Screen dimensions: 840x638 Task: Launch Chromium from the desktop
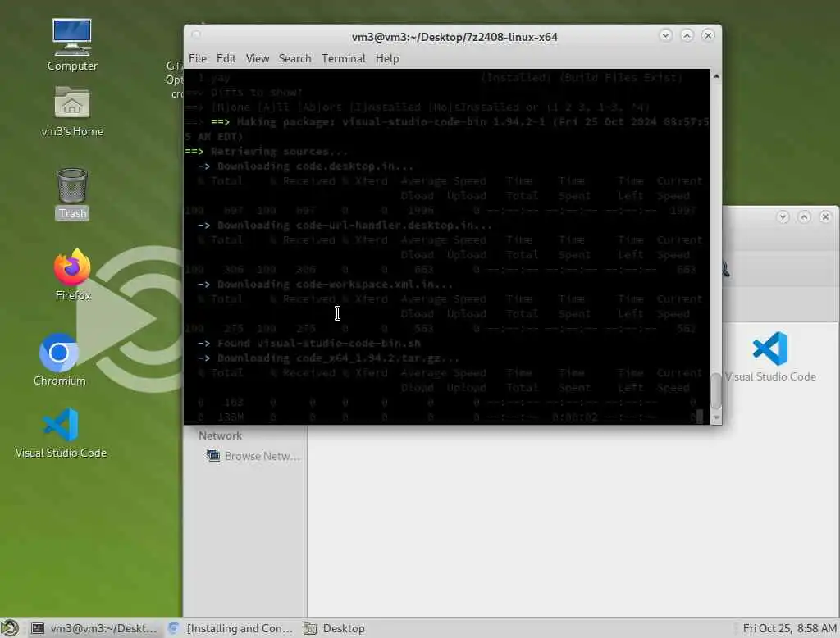point(59,360)
